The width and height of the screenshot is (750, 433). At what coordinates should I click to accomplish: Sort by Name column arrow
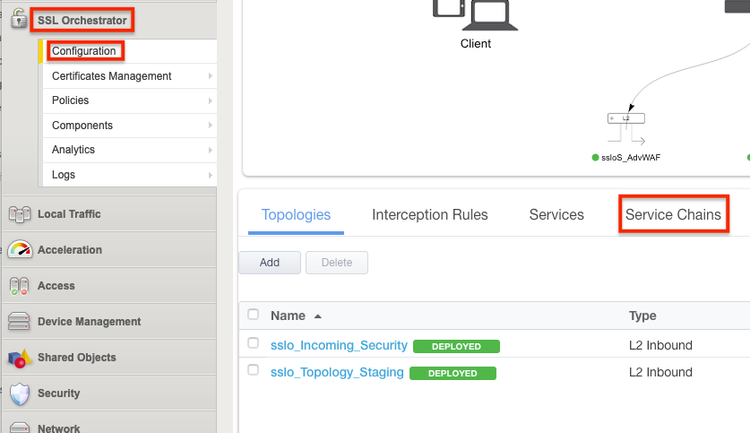pyautogui.click(x=318, y=316)
